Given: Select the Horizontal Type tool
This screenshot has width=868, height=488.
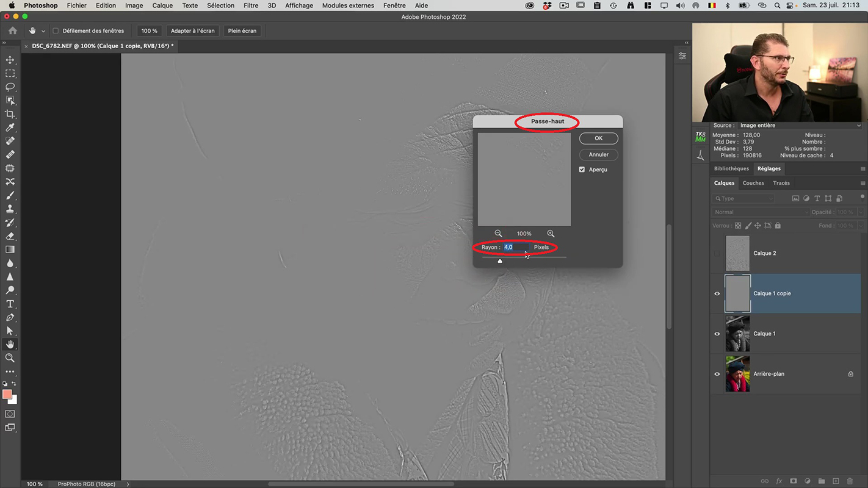Looking at the screenshot, I should point(10,304).
